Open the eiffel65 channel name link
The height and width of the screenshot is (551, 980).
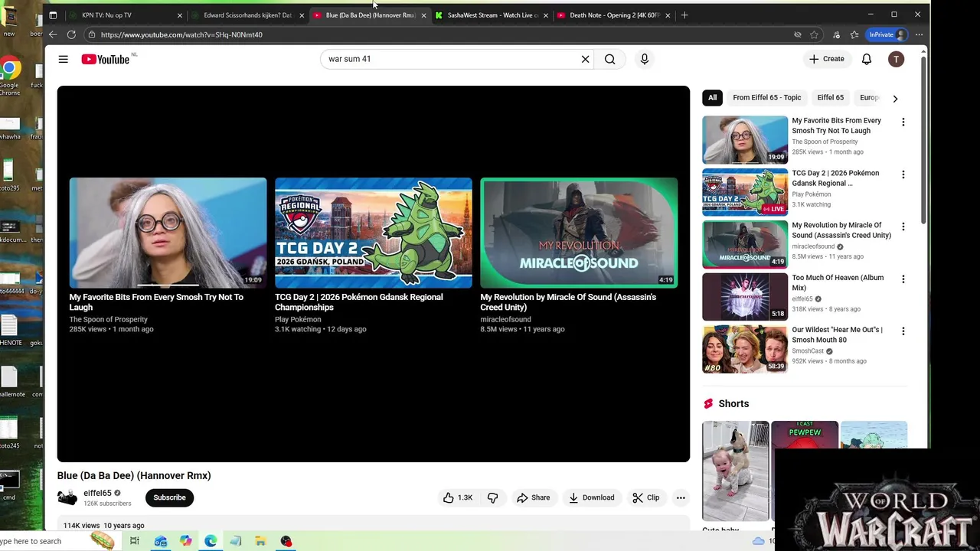click(x=97, y=493)
